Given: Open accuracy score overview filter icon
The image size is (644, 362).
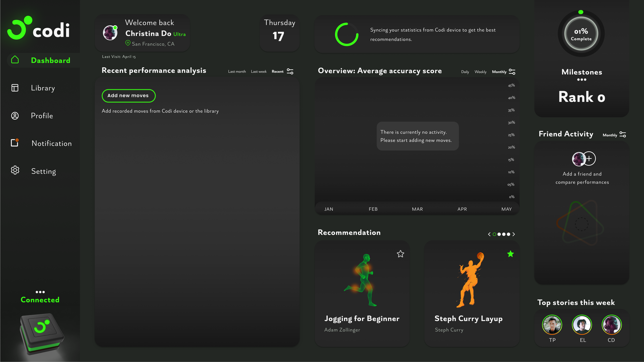Looking at the screenshot, I should point(512,72).
